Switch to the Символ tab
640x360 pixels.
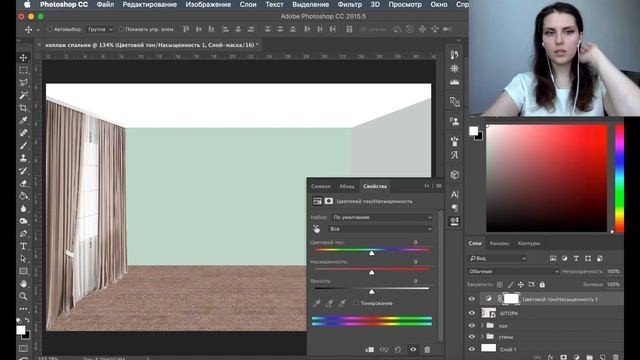[321, 186]
